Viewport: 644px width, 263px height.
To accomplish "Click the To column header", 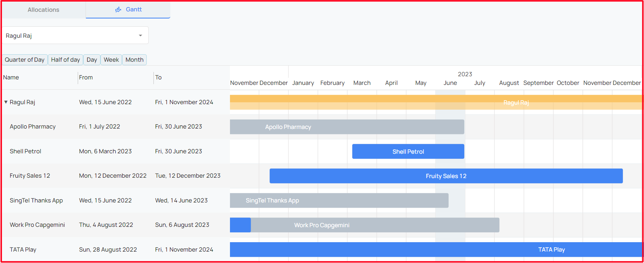I will pyautogui.click(x=159, y=77).
